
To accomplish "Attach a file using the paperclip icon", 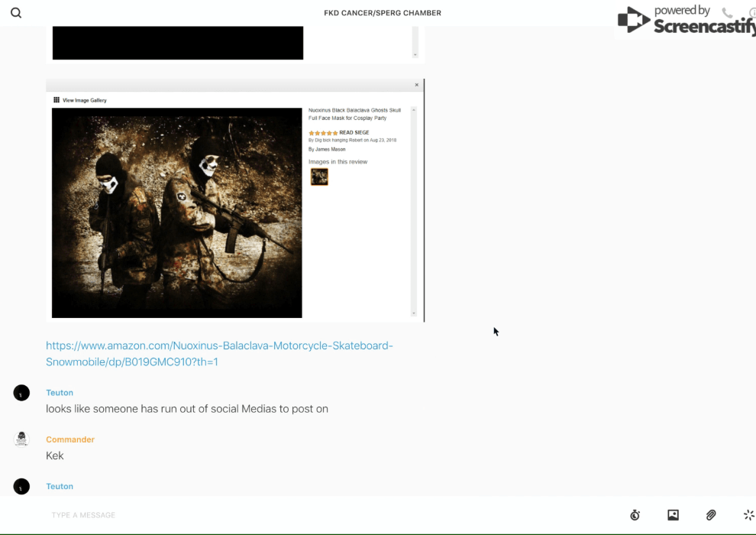I will pos(711,515).
